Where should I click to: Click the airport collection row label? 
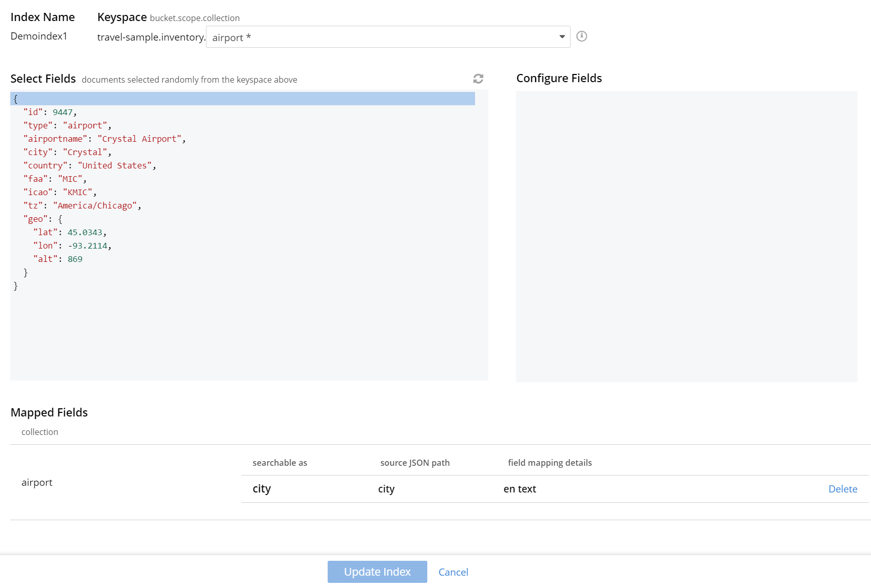[37, 482]
